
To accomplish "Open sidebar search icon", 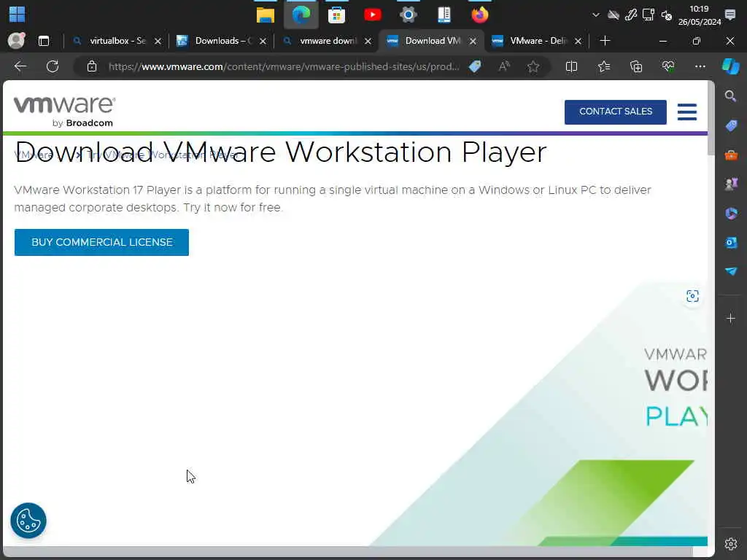I will point(731,96).
